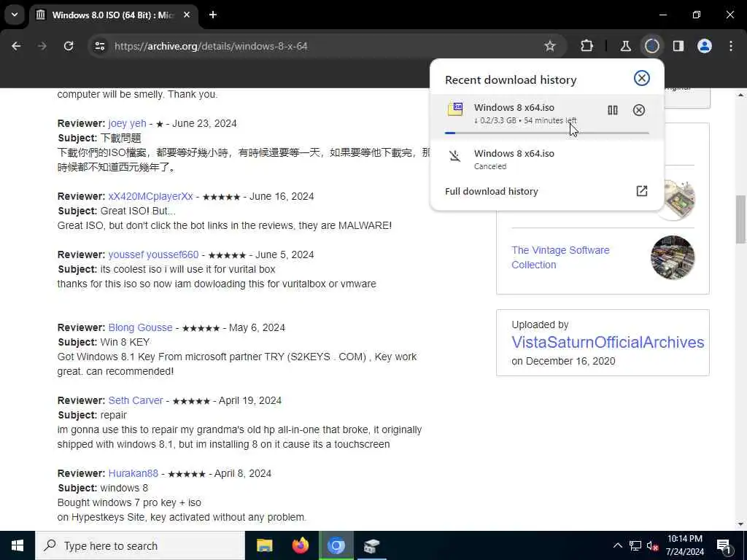Image resolution: width=747 pixels, height=560 pixels.
Task: Click the scrollbar down arrow
Action: [741, 524]
